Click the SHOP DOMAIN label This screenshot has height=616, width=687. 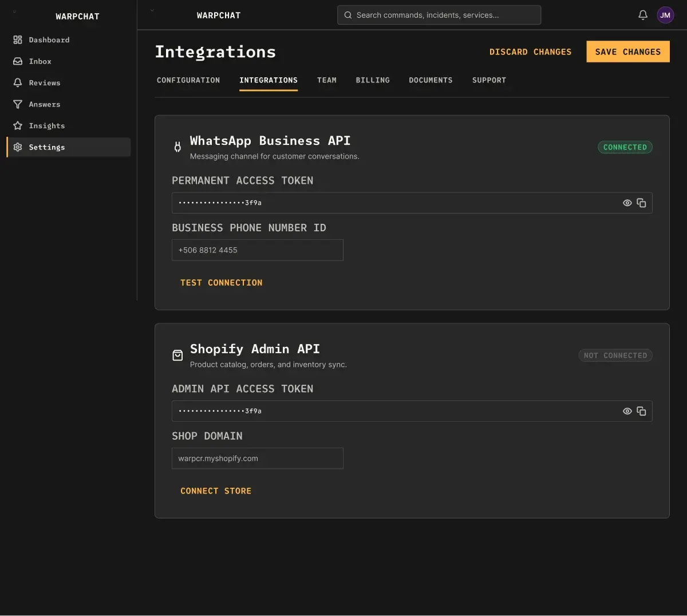pyautogui.click(x=207, y=436)
